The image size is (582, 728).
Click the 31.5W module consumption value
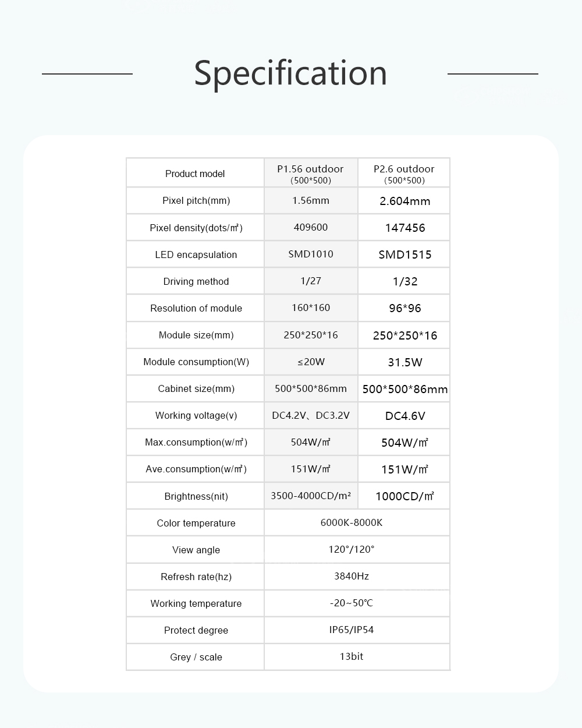[405, 362]
